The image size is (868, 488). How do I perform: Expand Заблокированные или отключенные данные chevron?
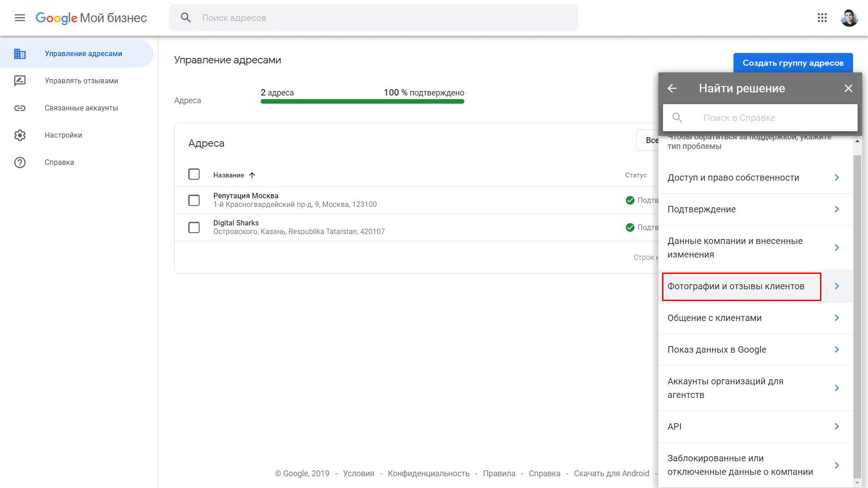pos(837,465)
